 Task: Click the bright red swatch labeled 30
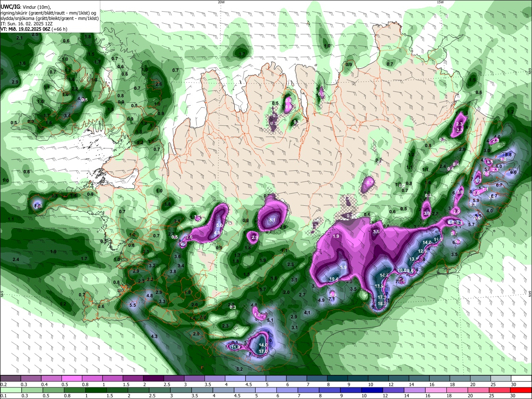click(521, 390)
